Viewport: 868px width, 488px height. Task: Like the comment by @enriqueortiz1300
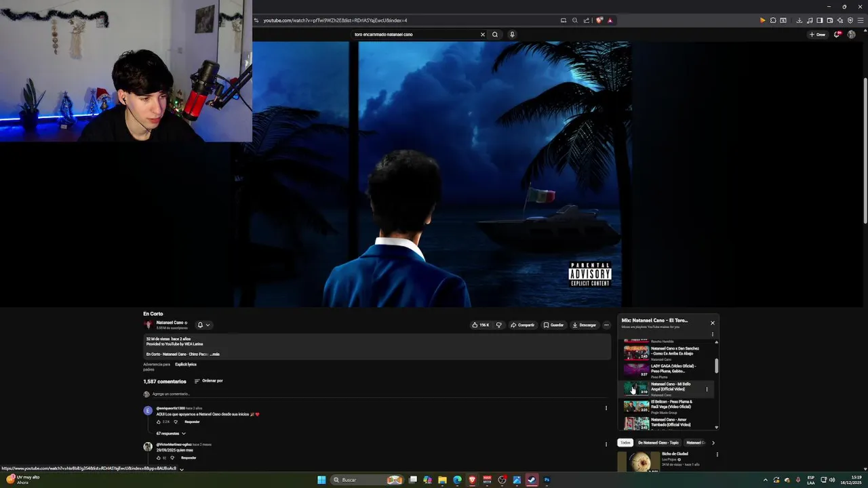[159, 422]
